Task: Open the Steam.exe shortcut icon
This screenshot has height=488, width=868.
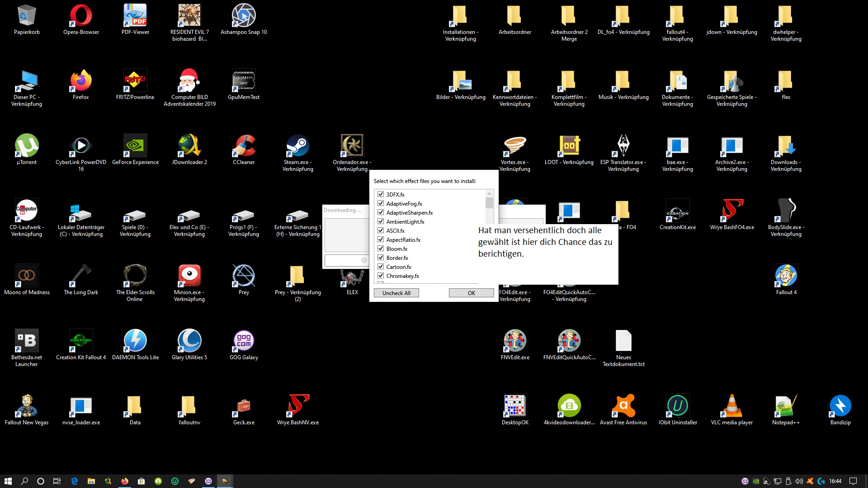Action: point(297,146)
